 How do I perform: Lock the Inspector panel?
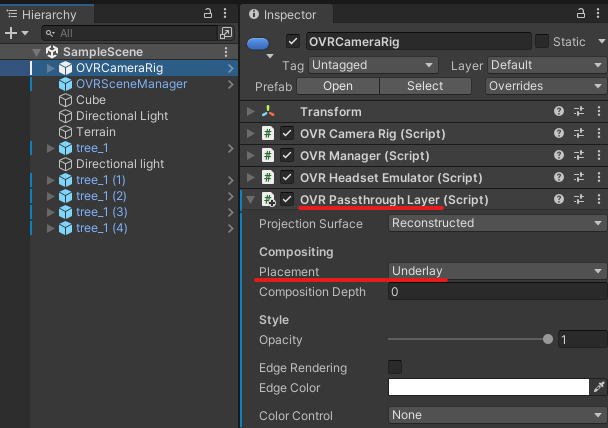[x=580, y=14]
